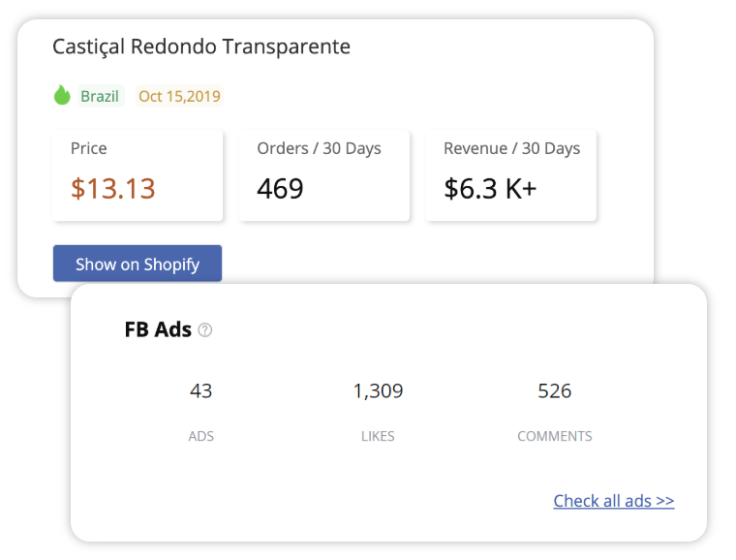Click the FB Ads heading
This screenshot has height=560, width=736.
pyautogui.click(x=158, y=329)
